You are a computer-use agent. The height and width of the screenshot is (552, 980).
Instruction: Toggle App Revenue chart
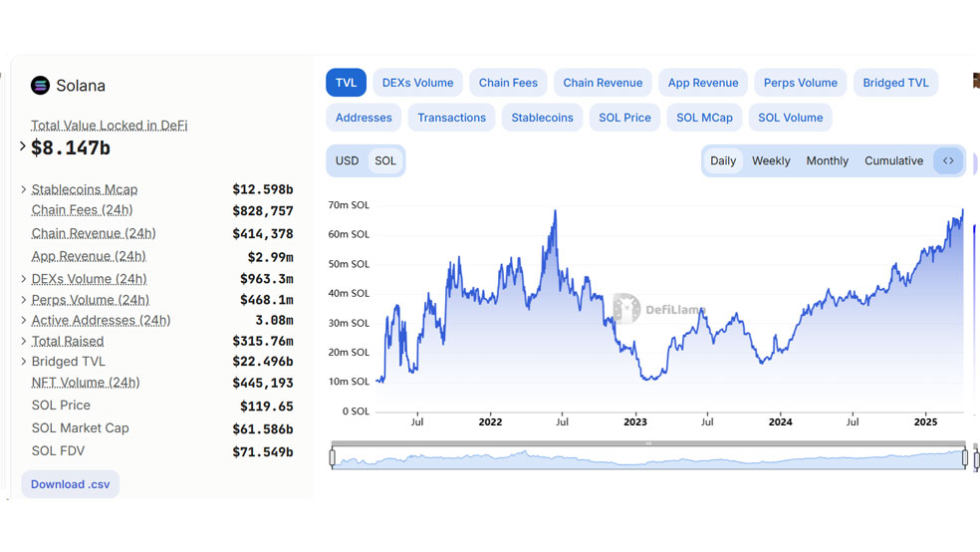(703, 83)
